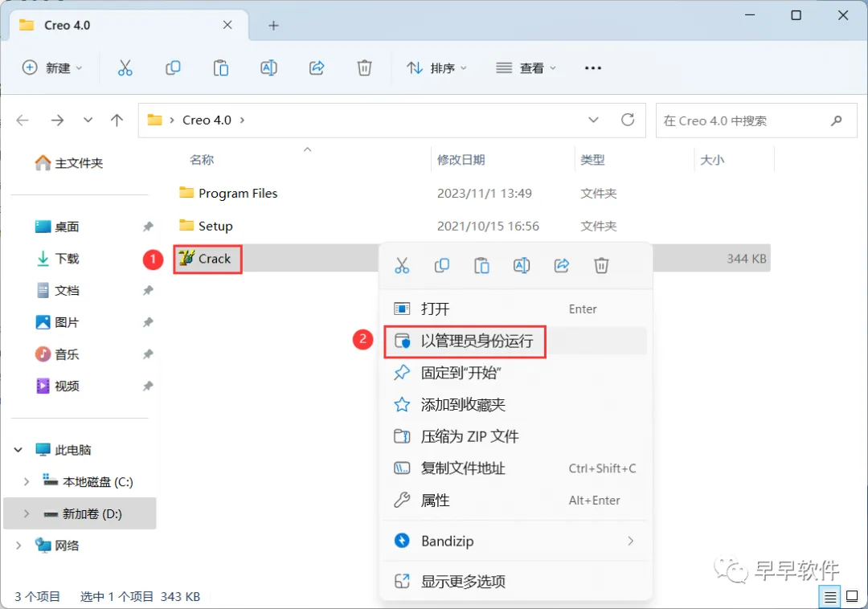Screen dimensions: 868x609
Task: Open the 新建 dropdown
Action: (x=52, y=68)
